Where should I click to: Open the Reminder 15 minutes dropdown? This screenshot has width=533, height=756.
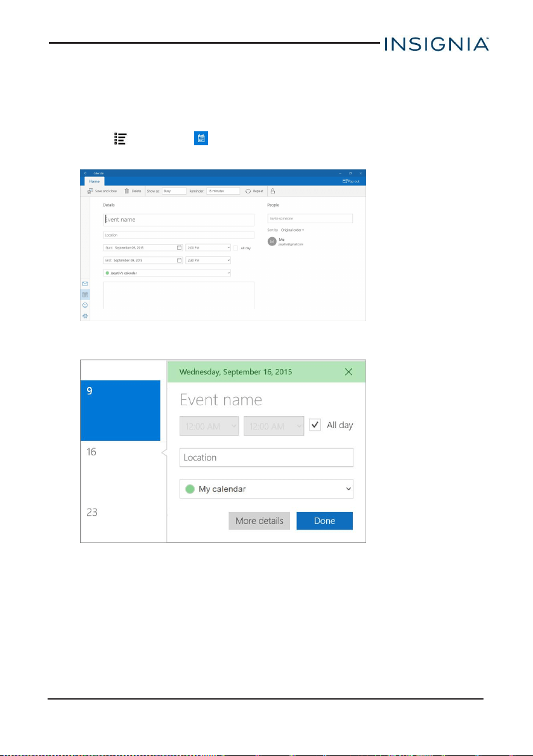[223, 191]
